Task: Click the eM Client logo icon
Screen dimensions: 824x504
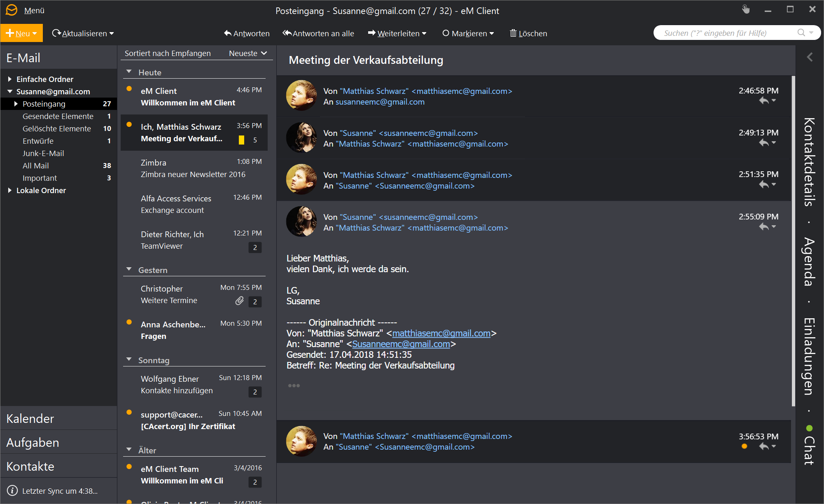Action: coord(12,10)
